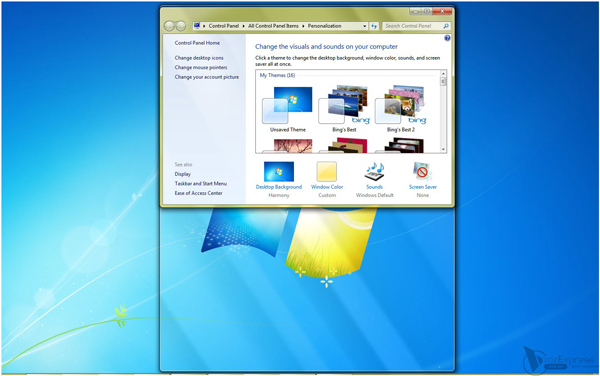Select the Personalization breadcrumb
600x376 pixels.
(324, 26)
